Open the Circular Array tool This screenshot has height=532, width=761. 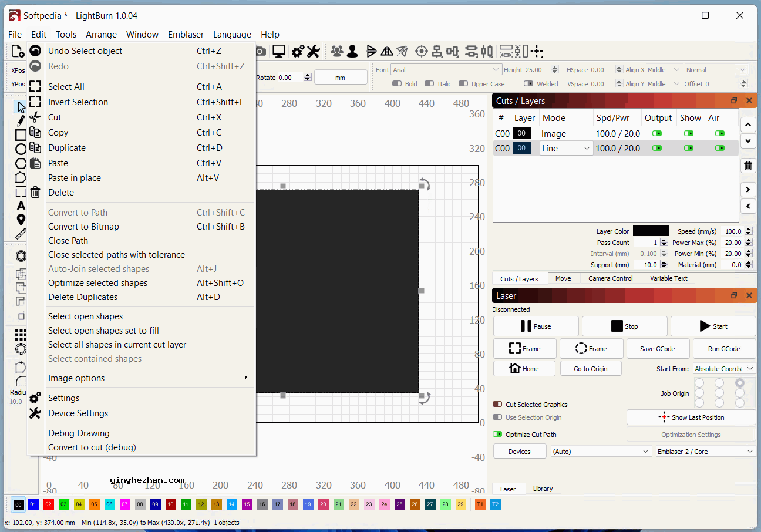[21, 349]
